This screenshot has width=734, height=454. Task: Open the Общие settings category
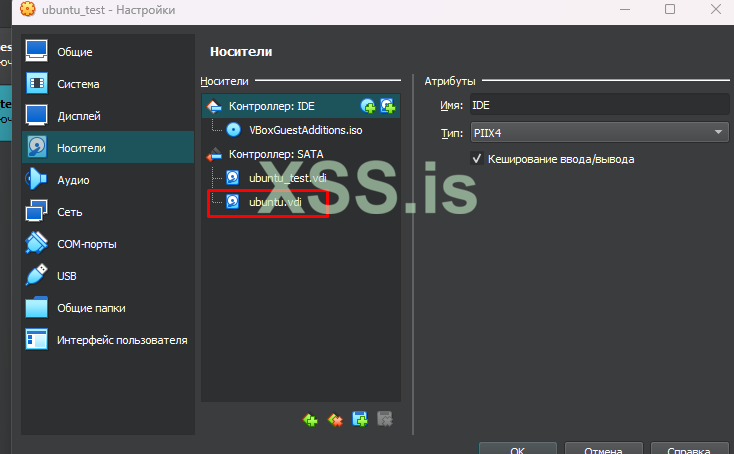tap(108, 52)
